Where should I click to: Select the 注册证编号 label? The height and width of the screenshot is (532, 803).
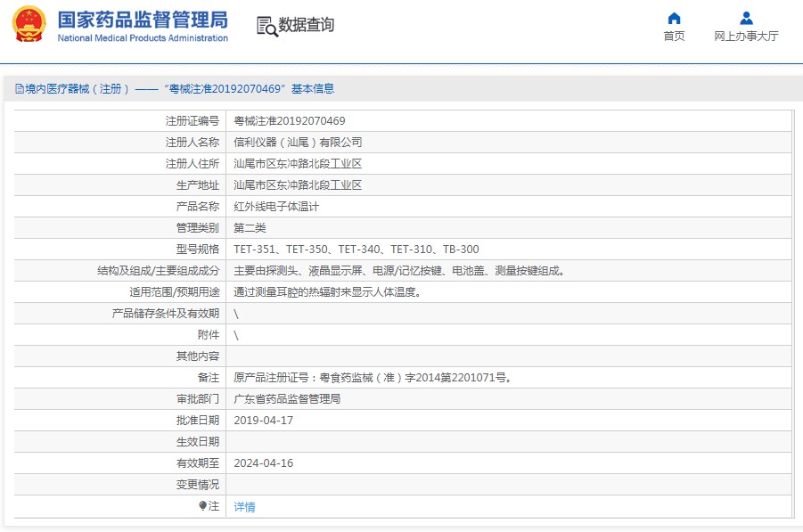click(192, 121)
